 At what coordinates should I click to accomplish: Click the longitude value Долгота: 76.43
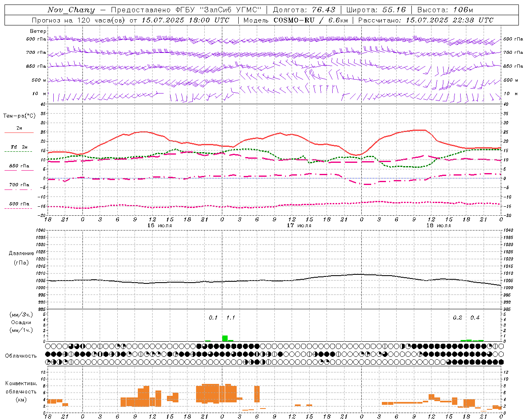[304, 10]
